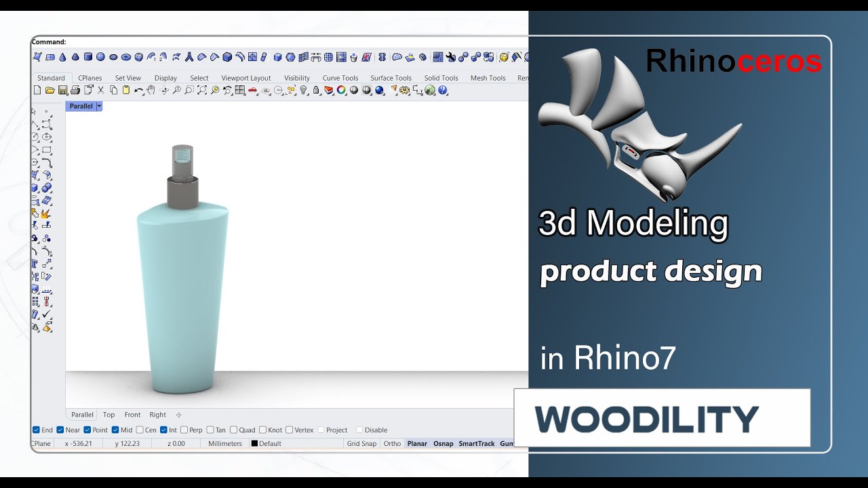
Task: Enable the Vertex osnap checkbox
Action: pyautogui.click(x=290, y=430)
